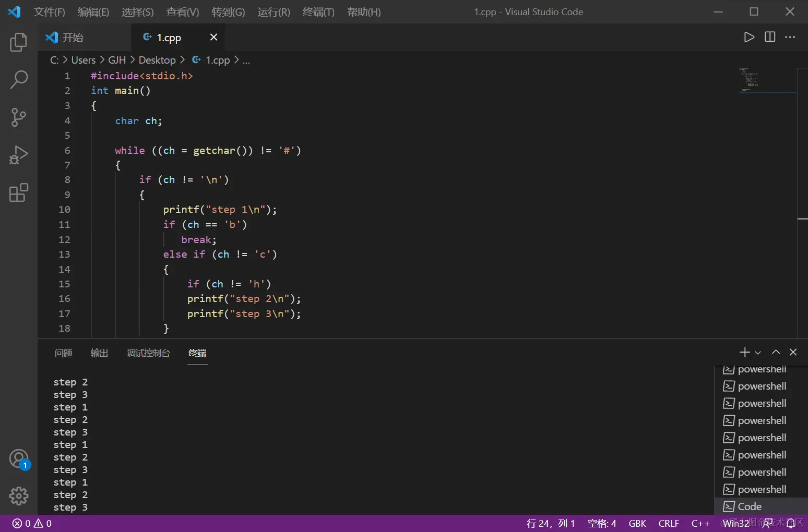
Task: Switch to the 问题 panel tab
Action: point(64,353)
